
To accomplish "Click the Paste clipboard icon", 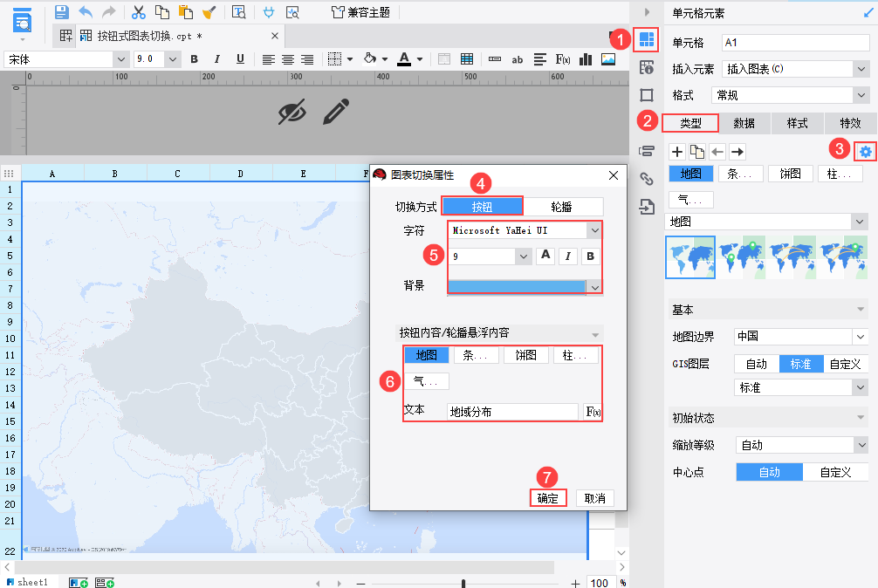I will pos(185,12).
